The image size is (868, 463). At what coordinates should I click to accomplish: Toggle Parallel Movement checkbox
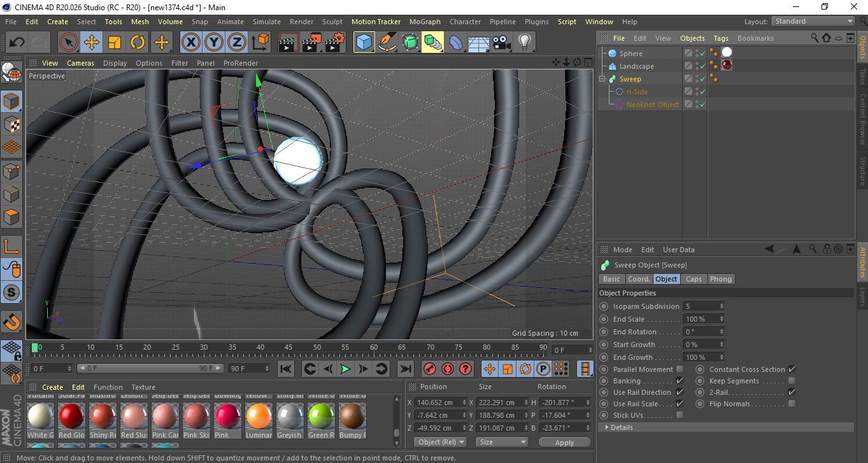coord(679,369)
